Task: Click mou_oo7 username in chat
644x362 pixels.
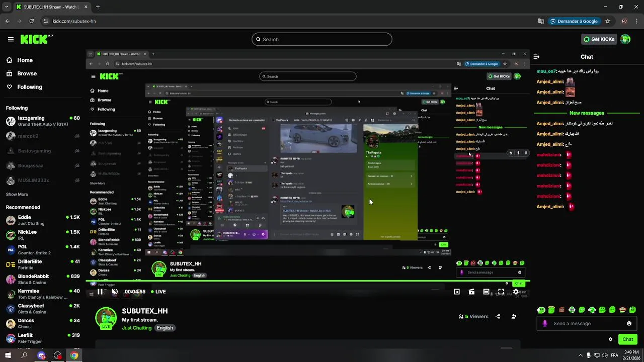Action: tap(546, 71)
